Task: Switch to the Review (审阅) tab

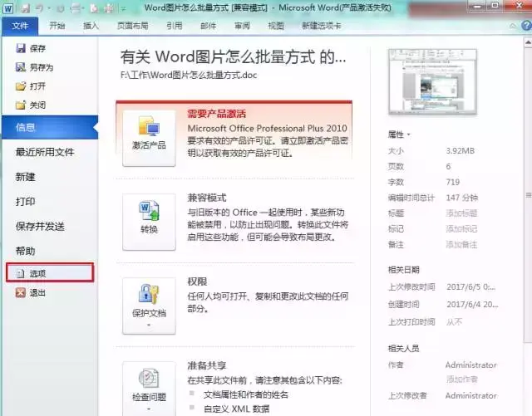Action: point(242,26)
